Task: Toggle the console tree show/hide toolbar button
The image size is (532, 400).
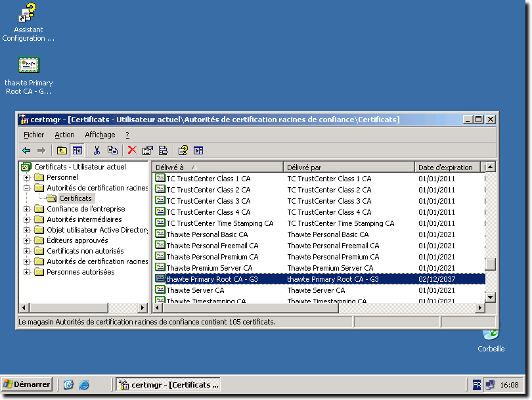Action: pos(78,150)
